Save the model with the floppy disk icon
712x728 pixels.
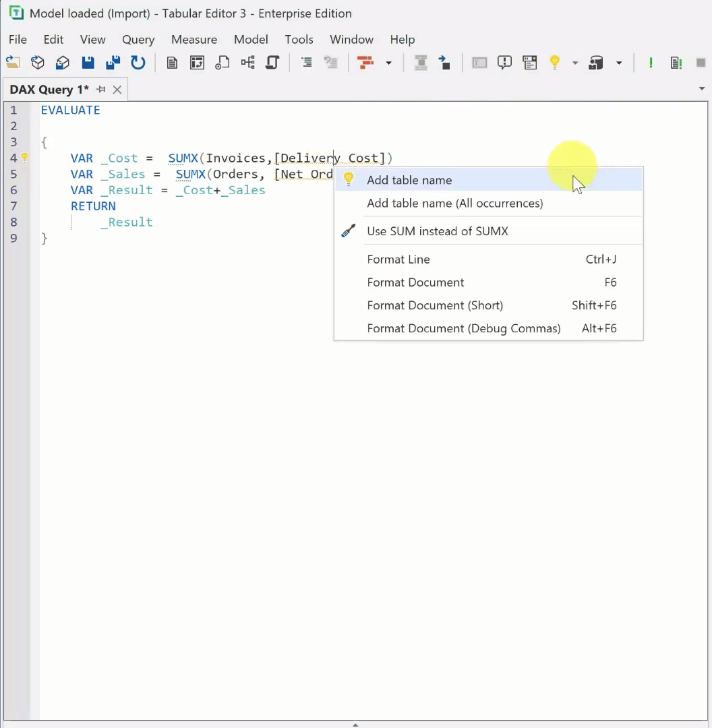point(88,62)
